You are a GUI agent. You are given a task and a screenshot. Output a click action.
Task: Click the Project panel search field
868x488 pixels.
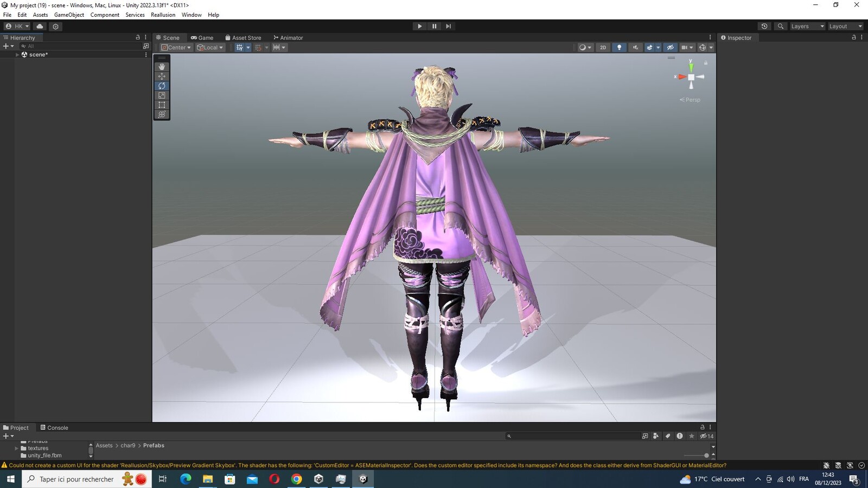point(572,436)
